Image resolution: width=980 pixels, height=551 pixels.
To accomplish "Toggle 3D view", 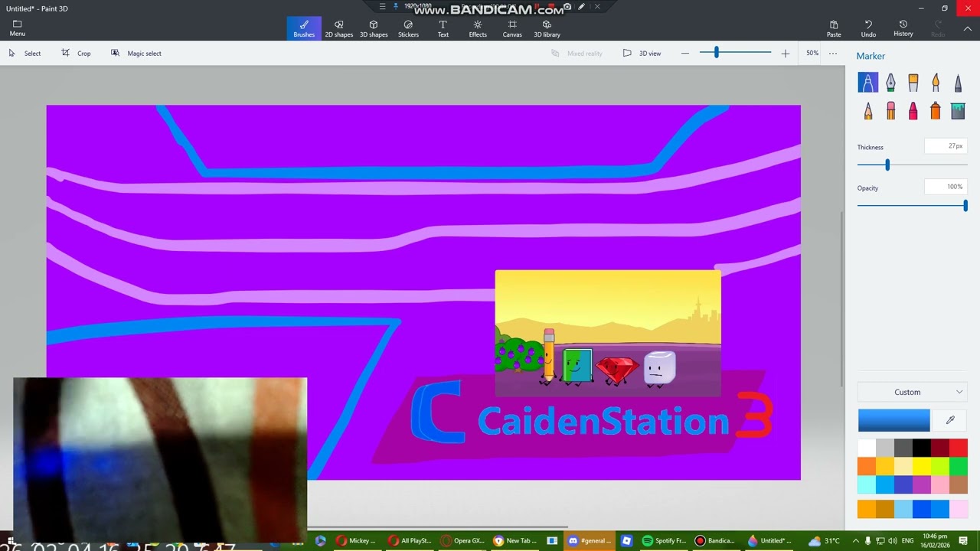I will pyautogui.click(x=642, y=53).
